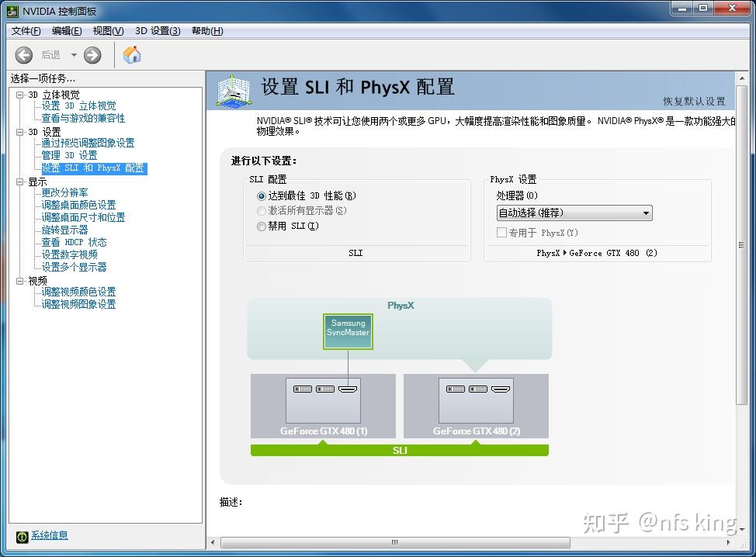The height and width of the screenshot is (557, 756).
Task: Collapse the 显示 tree node
Action: 19,182
